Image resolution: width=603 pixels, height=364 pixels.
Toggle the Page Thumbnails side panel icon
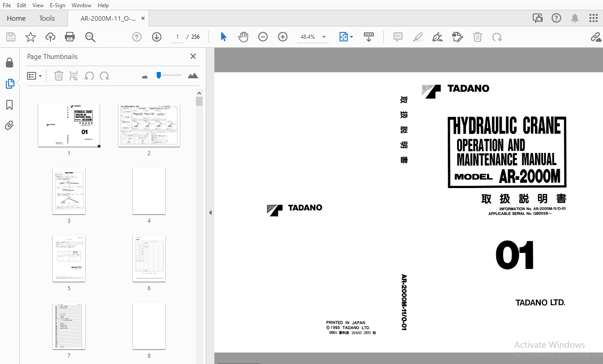coord(9,83)
